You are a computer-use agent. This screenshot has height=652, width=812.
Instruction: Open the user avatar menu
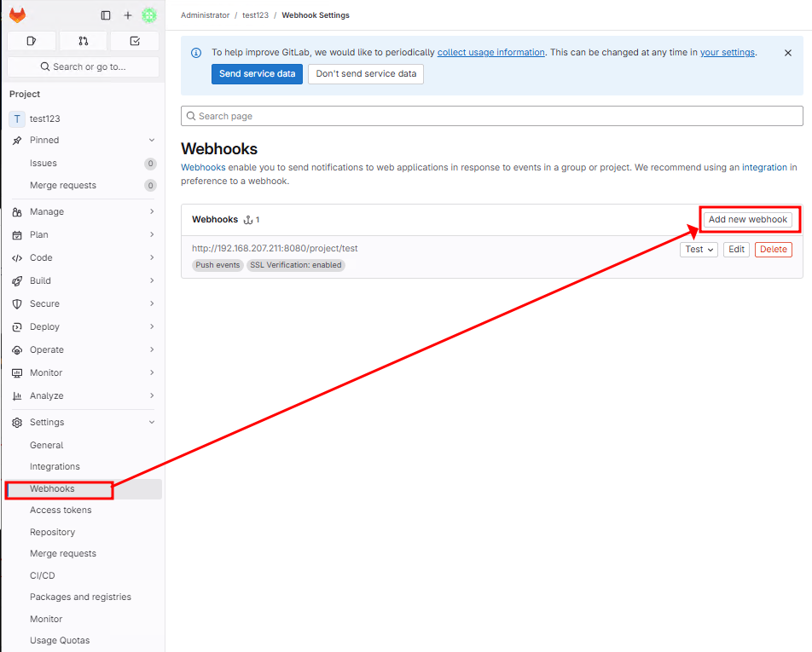pos(149,15)
